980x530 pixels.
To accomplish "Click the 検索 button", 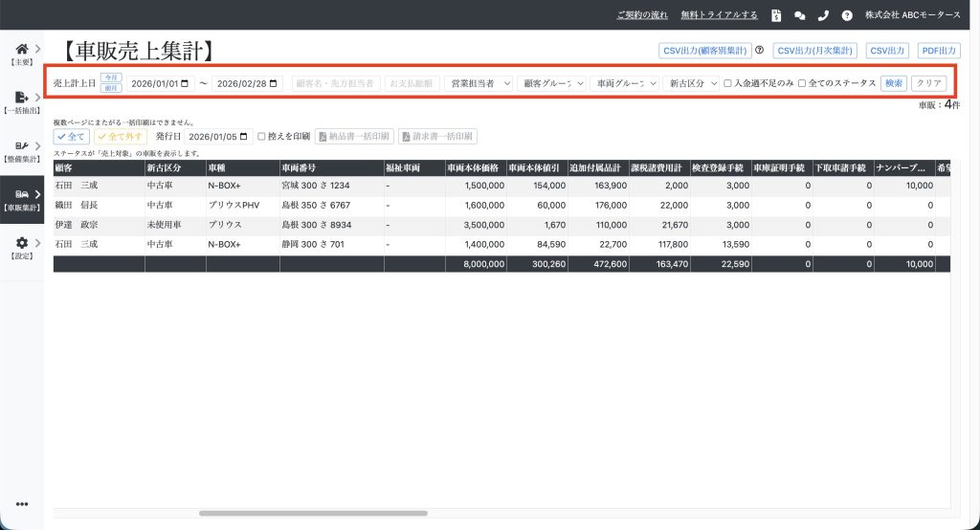I will pyautogui.click(x=894, y=83).
